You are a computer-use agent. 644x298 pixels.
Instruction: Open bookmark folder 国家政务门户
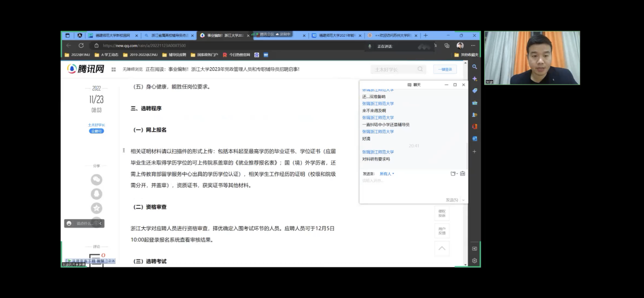click(205, 55)
